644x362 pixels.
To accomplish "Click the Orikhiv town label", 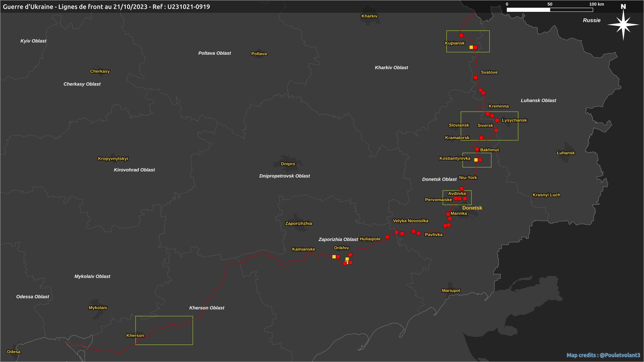I will (341, 248).
